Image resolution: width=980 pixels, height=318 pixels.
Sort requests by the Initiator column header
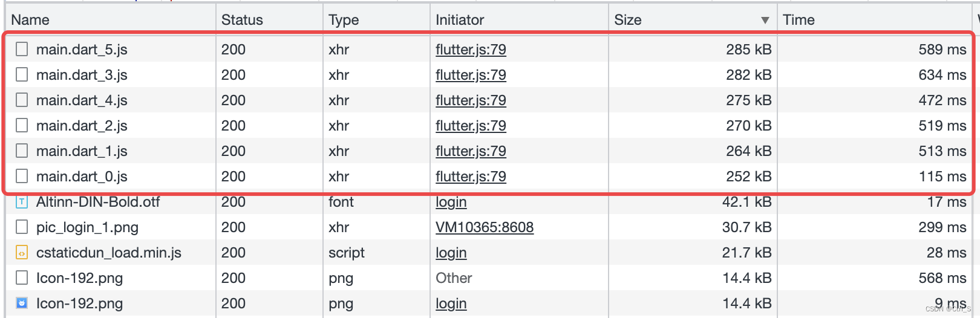click(460, 20)
